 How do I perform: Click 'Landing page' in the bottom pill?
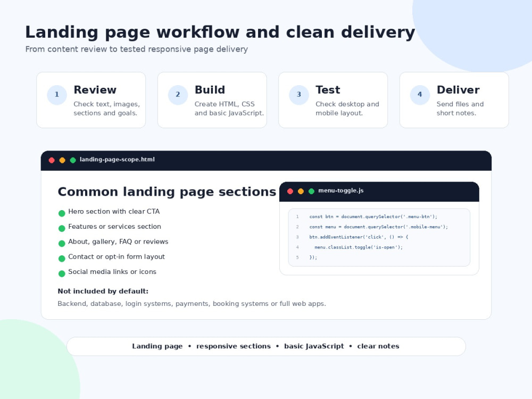tap(157, 346)
